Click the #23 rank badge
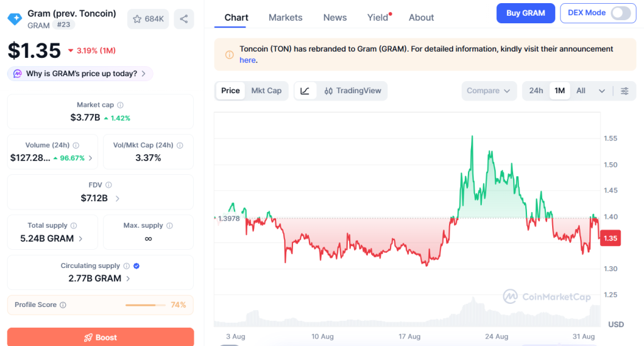The width and height of the screenshot is (644, 346). [64, 25]
